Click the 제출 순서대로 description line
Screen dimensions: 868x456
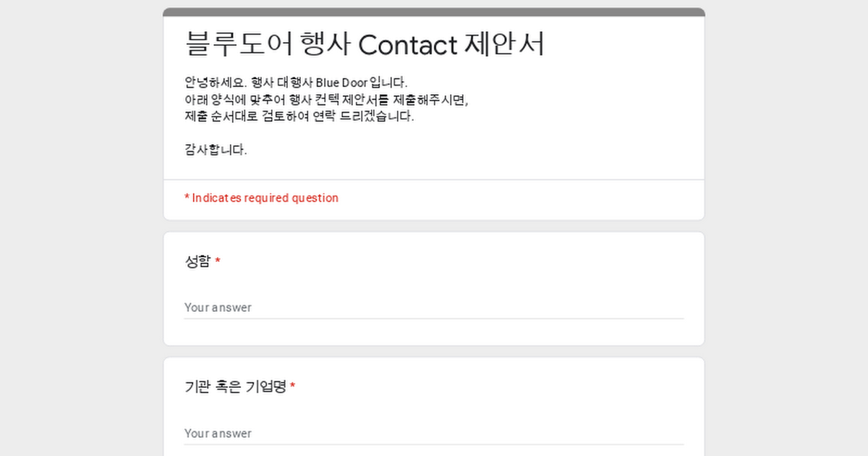[298, 116]
